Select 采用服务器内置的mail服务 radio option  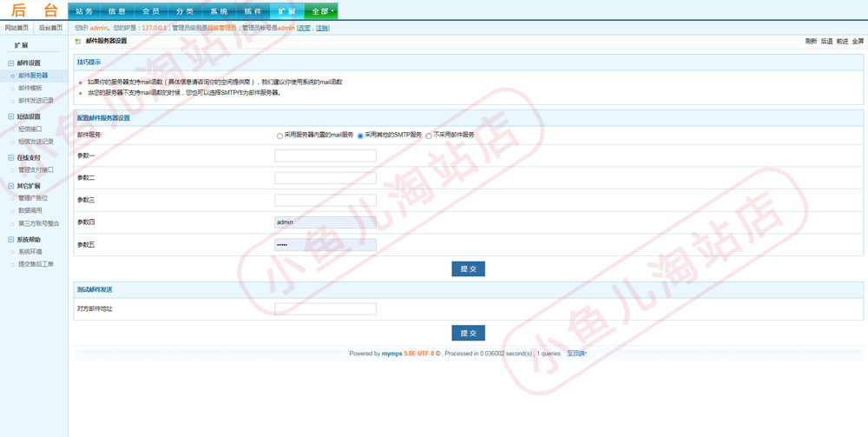[x=279, y=136]
